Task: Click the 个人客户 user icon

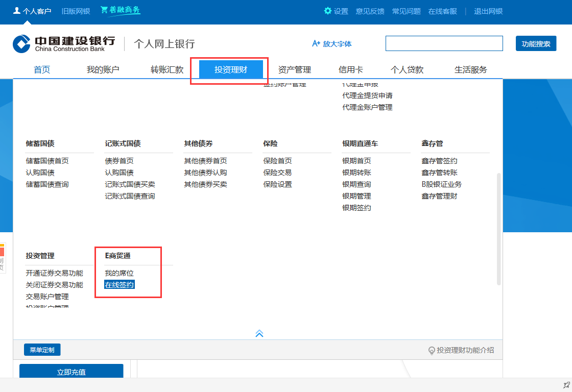Action: [x=17, y=11]
